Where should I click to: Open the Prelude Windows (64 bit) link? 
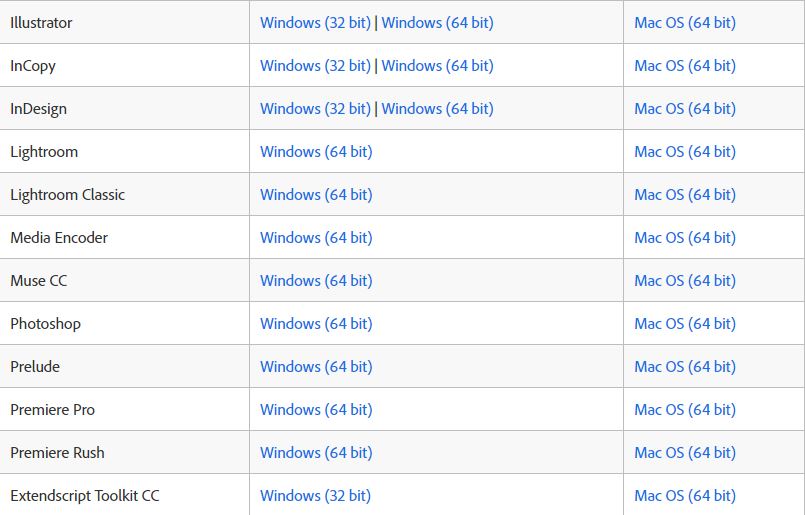316,367
